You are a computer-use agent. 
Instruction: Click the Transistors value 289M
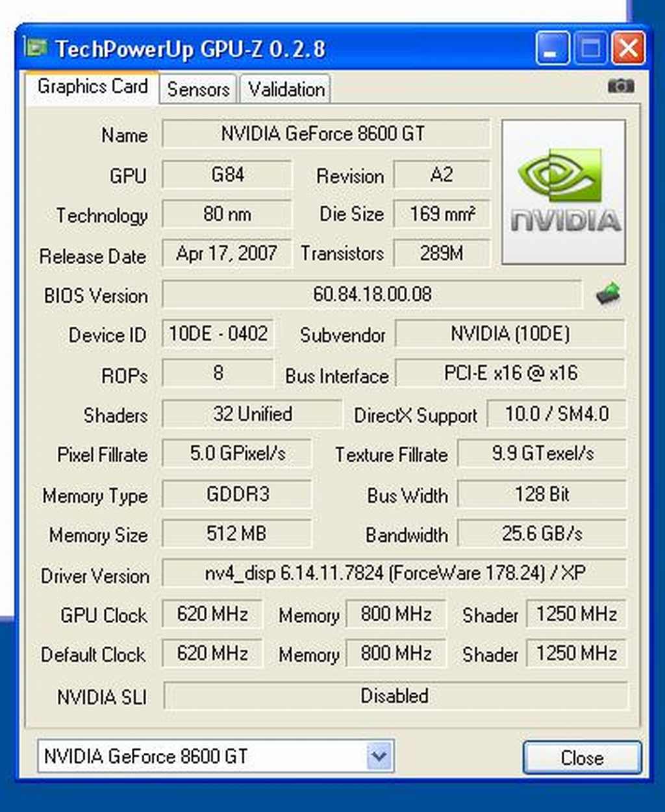click(x=442, y=254)
